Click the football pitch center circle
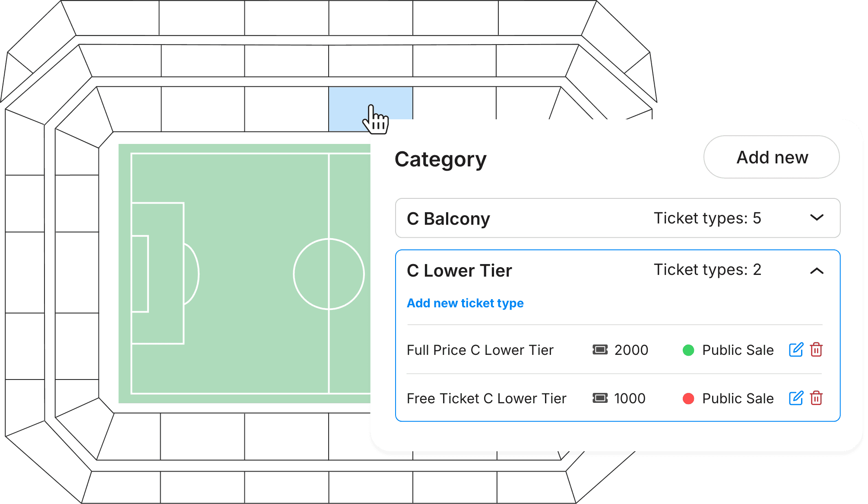868x504 pixels. coord(329,274)
